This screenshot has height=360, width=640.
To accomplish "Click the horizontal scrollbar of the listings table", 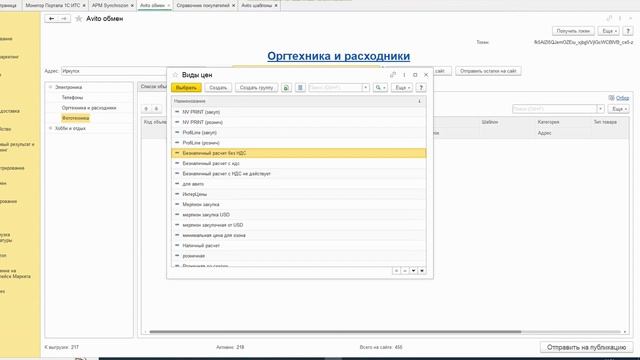I will point(335,332).
